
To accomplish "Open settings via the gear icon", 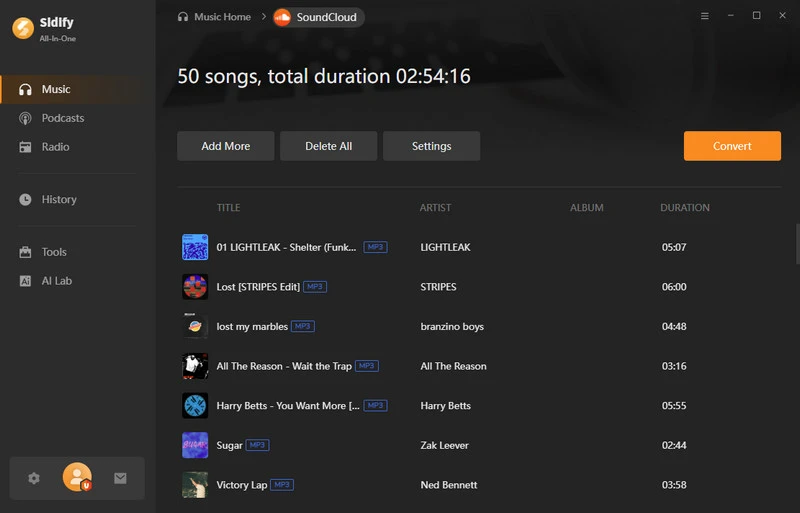I will pos(34,478).
